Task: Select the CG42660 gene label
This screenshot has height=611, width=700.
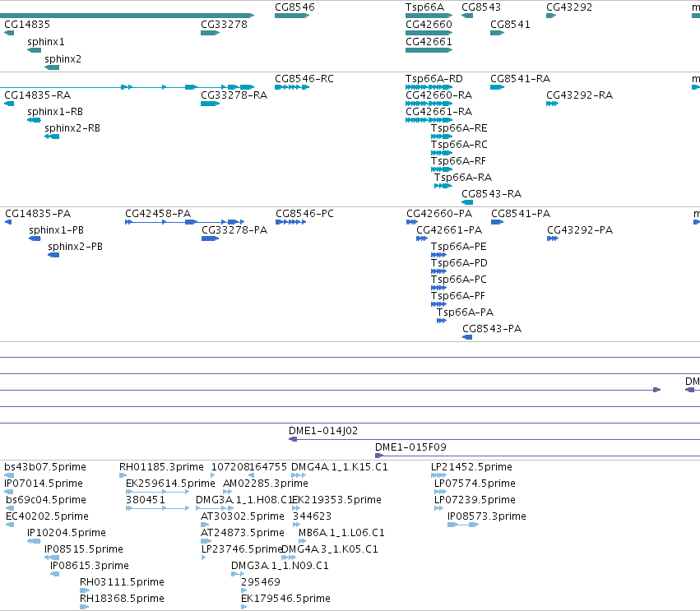Action: (x=429, y=25)
